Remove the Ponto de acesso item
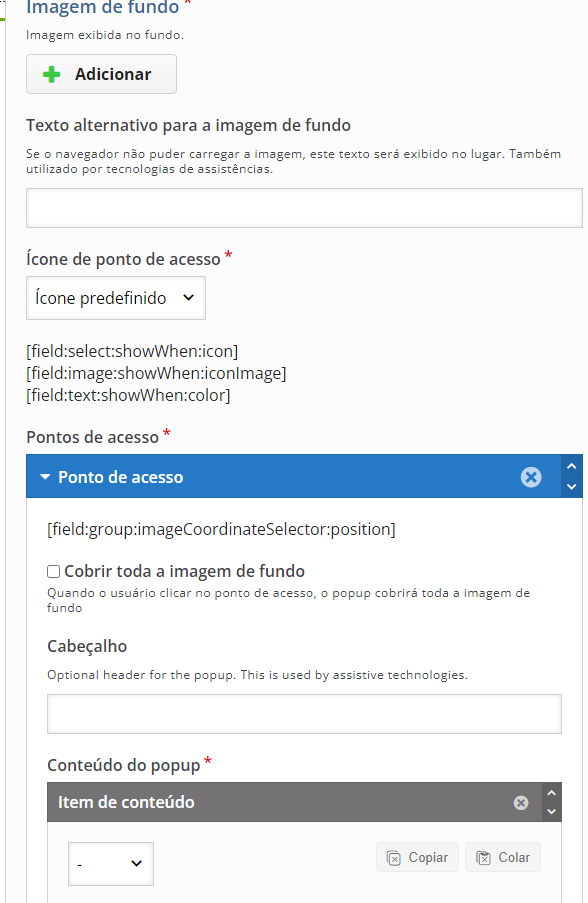This screenshot has width=588, height=903. [531, 477]
